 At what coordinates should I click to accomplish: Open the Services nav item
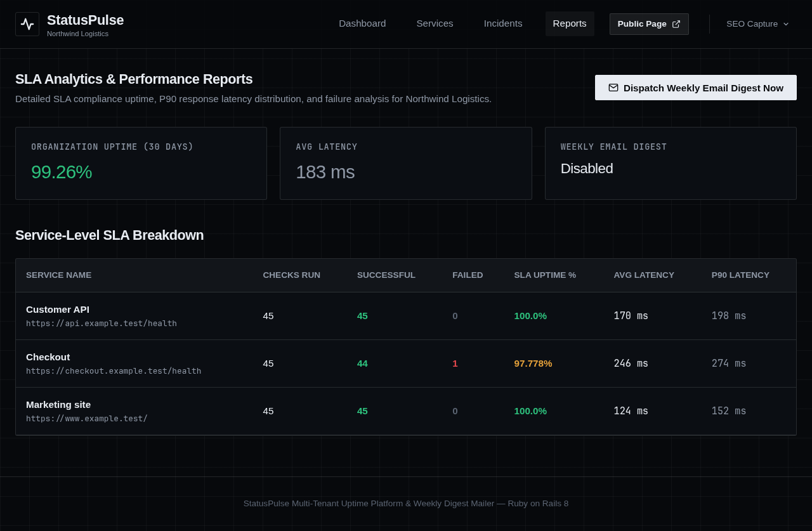435,23
